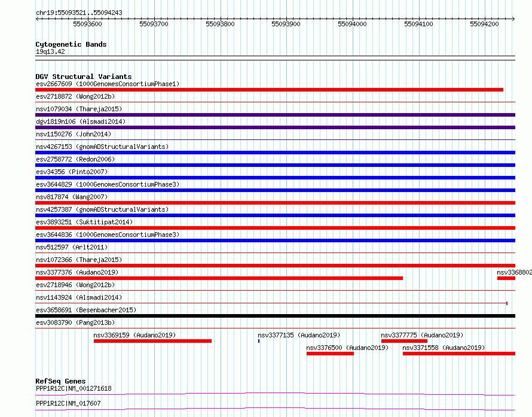
Task: Click ruler position 55094000
Action: [x=352, y=24]
